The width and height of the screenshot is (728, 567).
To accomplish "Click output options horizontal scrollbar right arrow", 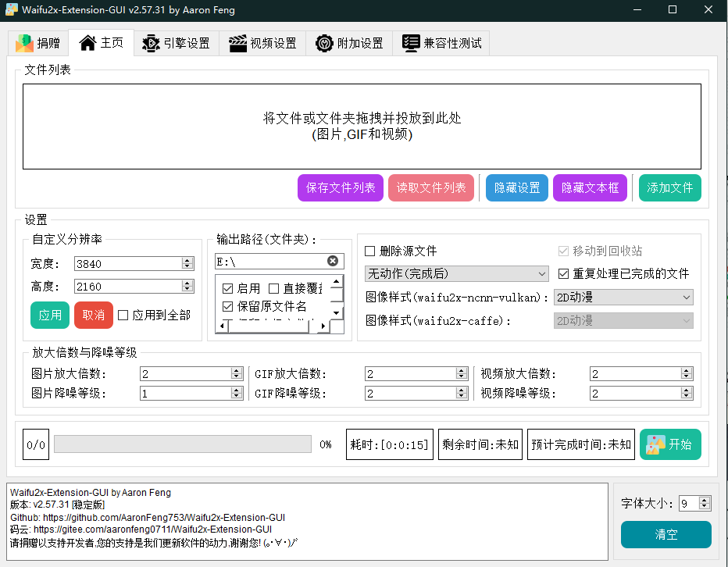I will (x=323, y=326).
